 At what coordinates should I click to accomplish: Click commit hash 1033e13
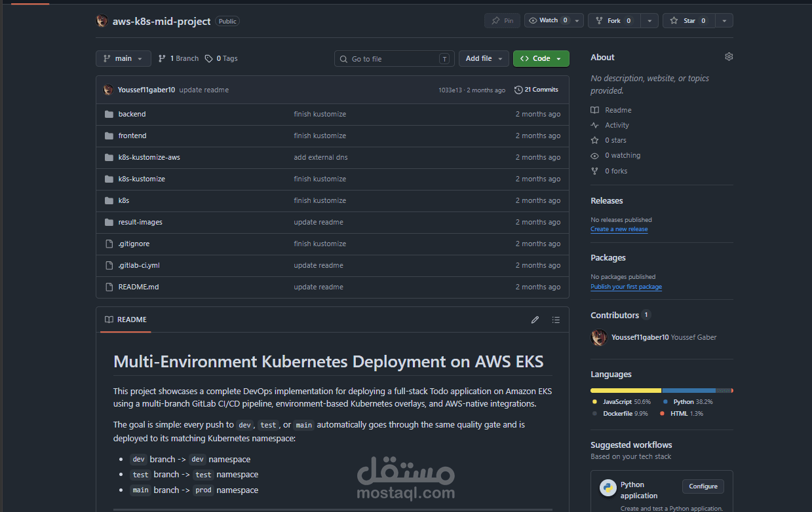point(450,90)
